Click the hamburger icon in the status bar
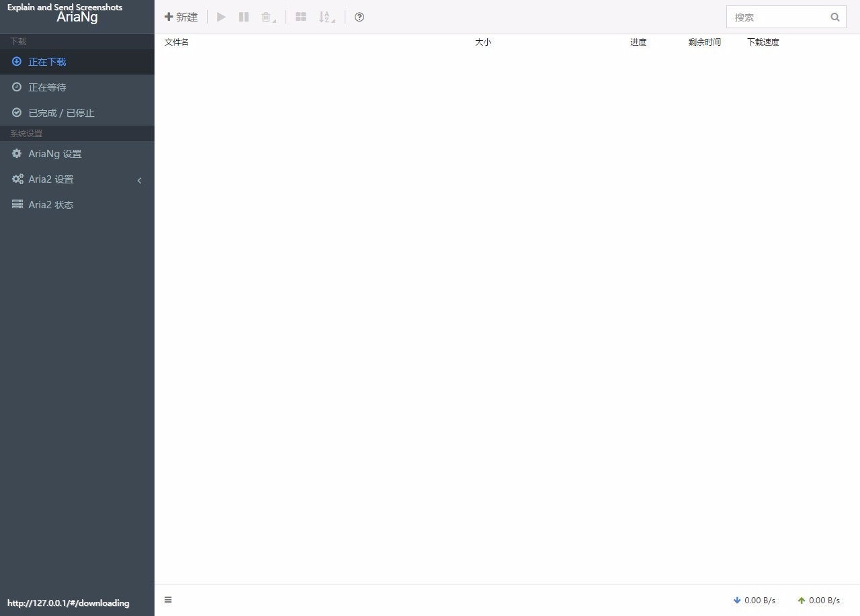860x616 pixels. point(168,599)
